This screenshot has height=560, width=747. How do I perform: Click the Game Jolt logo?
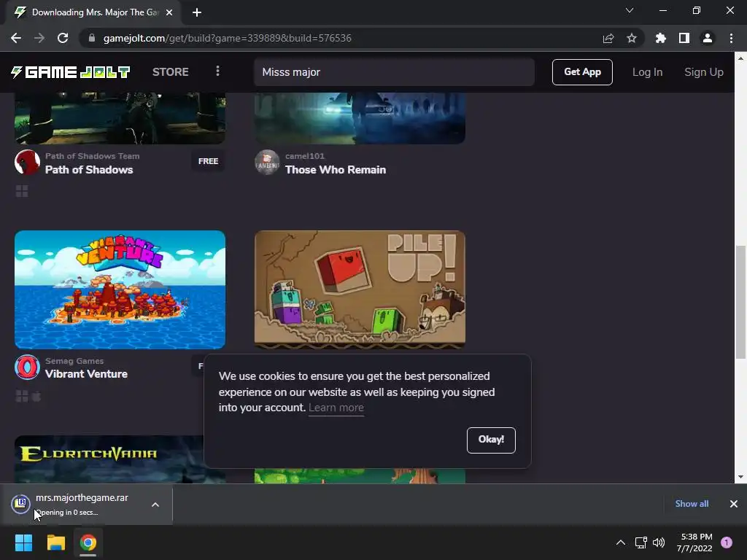click(x=70, y=72)
